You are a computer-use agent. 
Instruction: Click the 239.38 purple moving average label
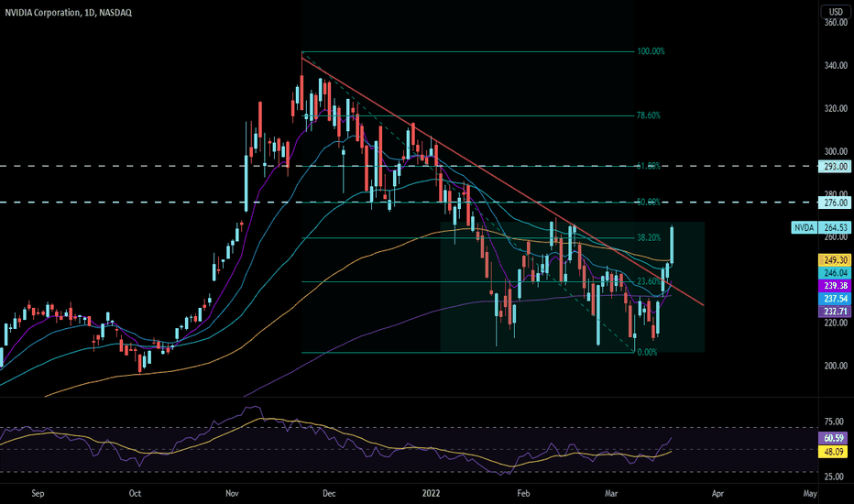[836, 285]
